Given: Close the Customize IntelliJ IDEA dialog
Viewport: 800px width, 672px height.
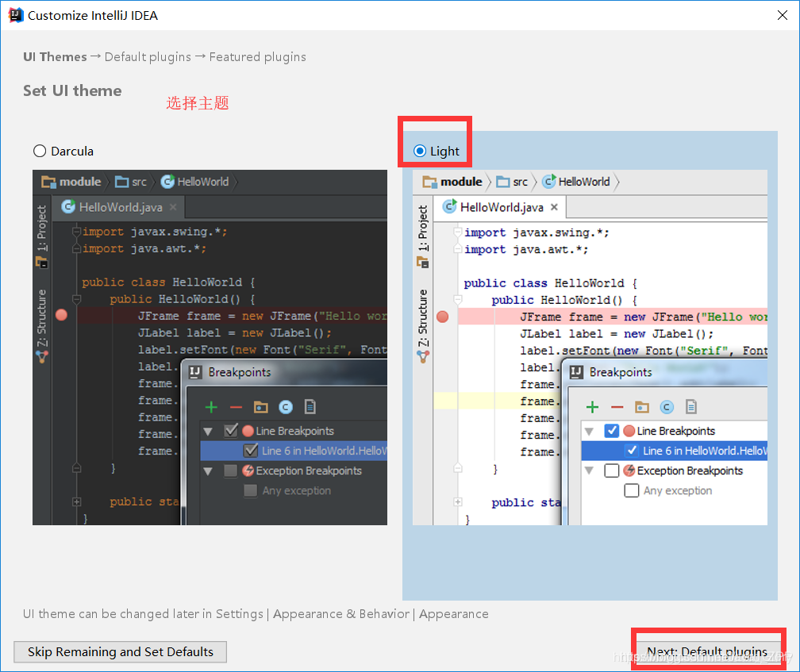Looking at the screenshot, I should tap(783, 15).
